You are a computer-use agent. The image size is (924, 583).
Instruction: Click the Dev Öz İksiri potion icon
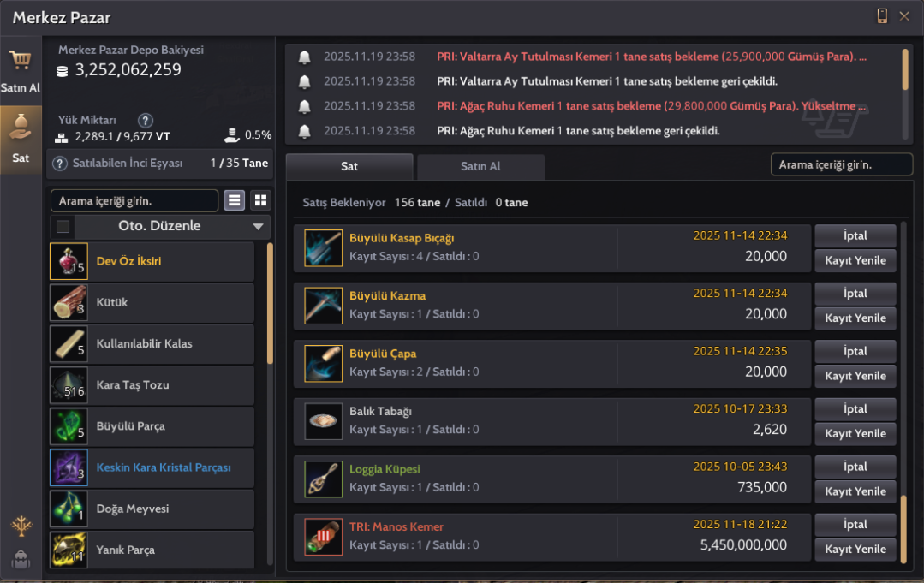pyautogui.click(x=69, y=261)
